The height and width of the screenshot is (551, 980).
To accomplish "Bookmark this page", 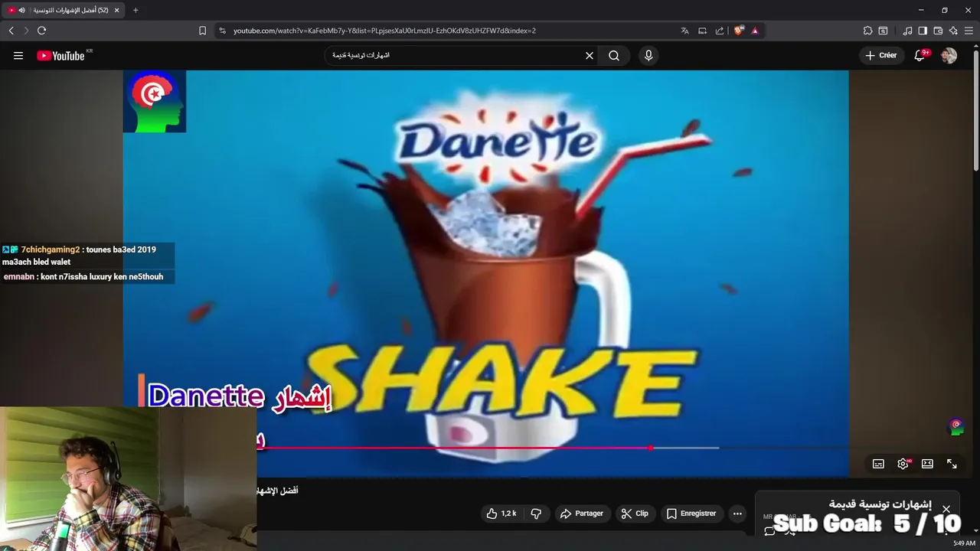I will [x=202, y=31].
